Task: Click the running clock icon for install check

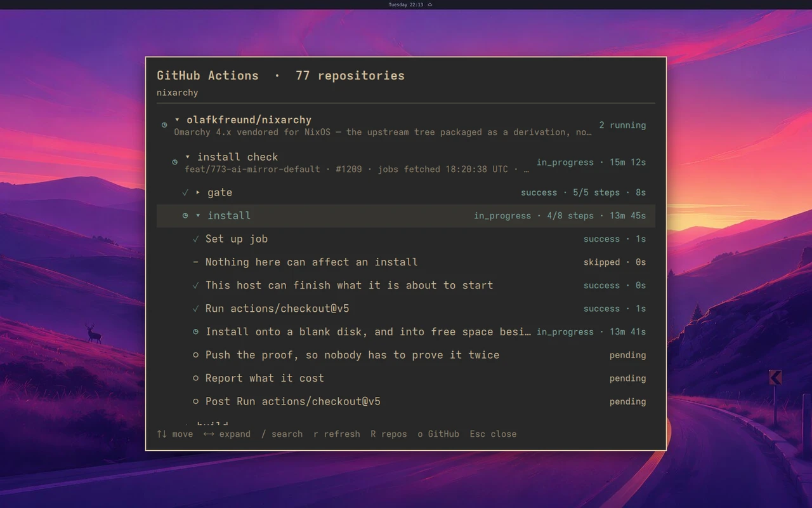Action: coord(175,163)
